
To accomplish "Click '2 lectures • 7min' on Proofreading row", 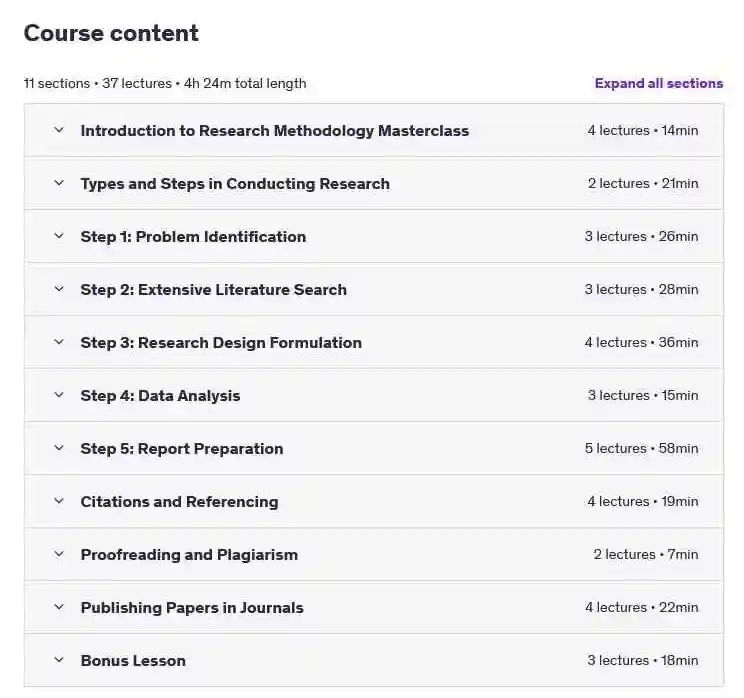I will [646, 554].
